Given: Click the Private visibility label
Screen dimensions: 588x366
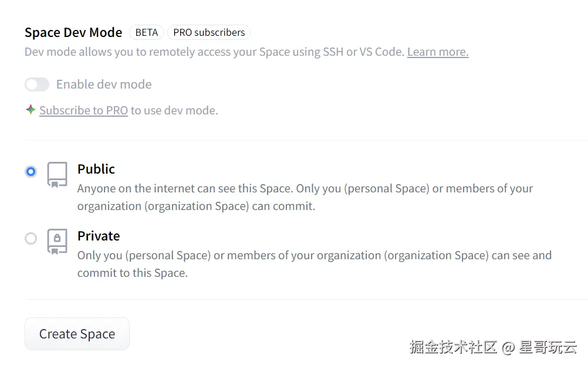Looking at the screenshot, I should [x=99, y=236].
